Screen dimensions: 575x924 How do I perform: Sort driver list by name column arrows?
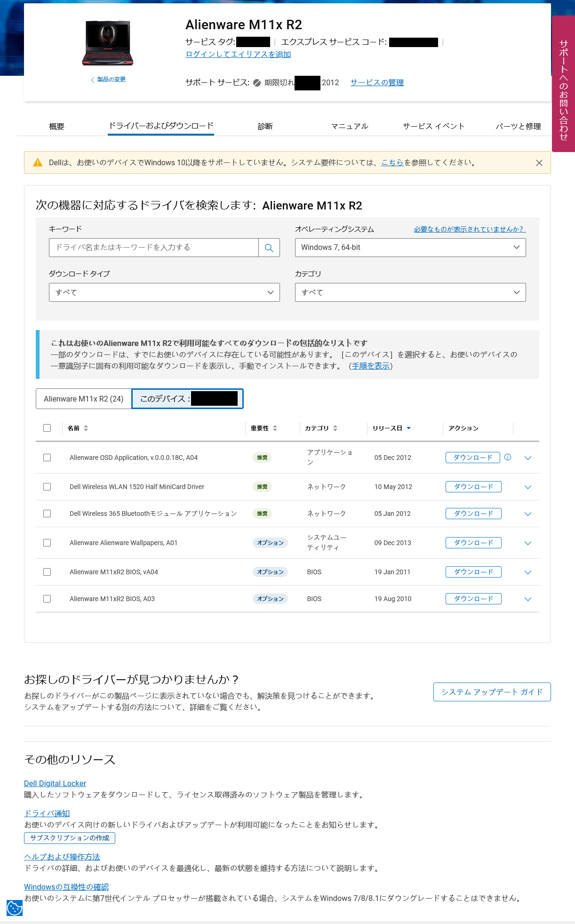[86, 428]
